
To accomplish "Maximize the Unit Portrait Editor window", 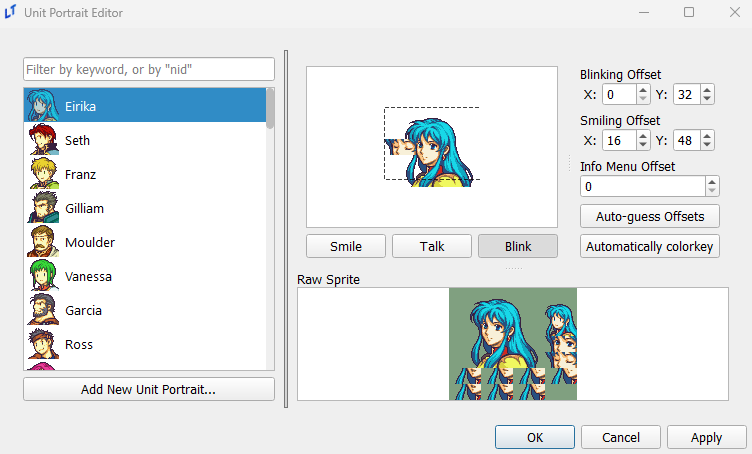I will [x=689, y=12].
